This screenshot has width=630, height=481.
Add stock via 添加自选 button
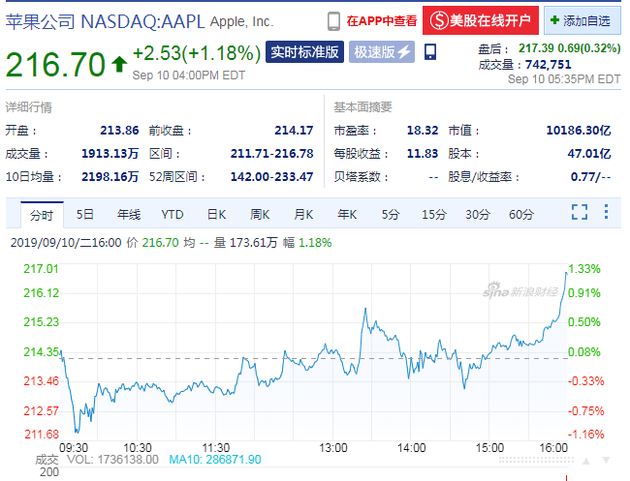click(580, 20)
